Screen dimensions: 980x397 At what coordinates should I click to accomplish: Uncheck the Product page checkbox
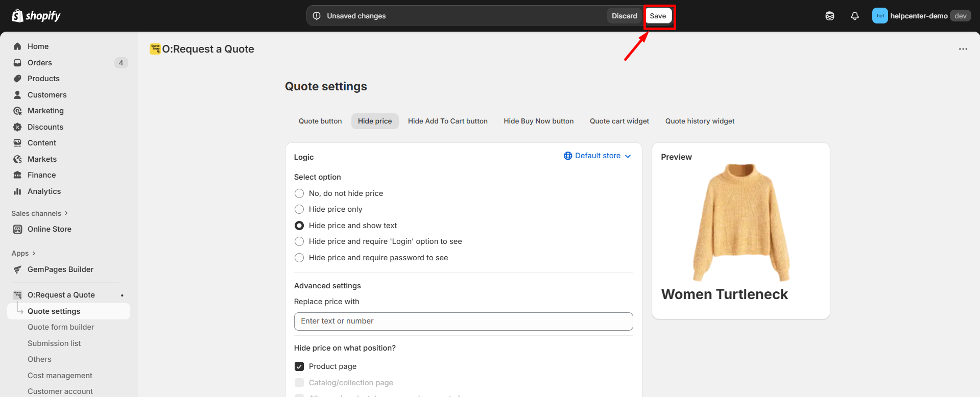(x=299, y=366)
